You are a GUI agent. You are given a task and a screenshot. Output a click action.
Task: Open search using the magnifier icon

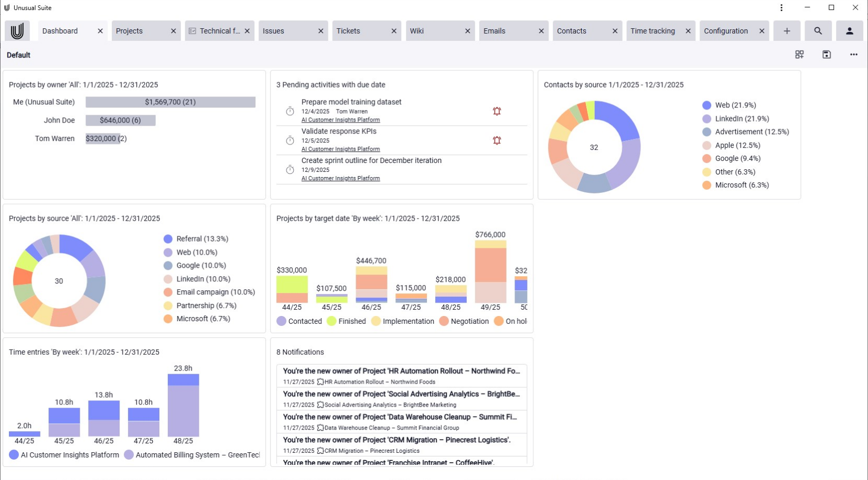[x=818, y=30]
